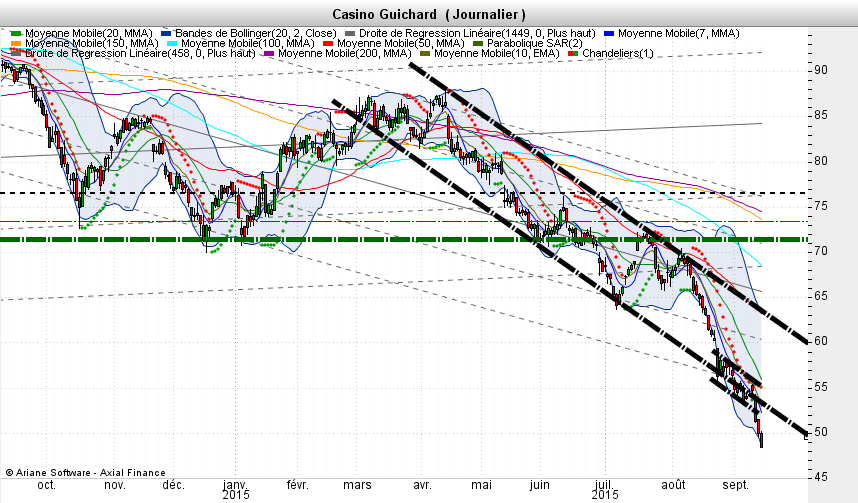Screen dimensions: 858x503
Task: Click the mai month label on time axis
Action: [x=482, y=485]
